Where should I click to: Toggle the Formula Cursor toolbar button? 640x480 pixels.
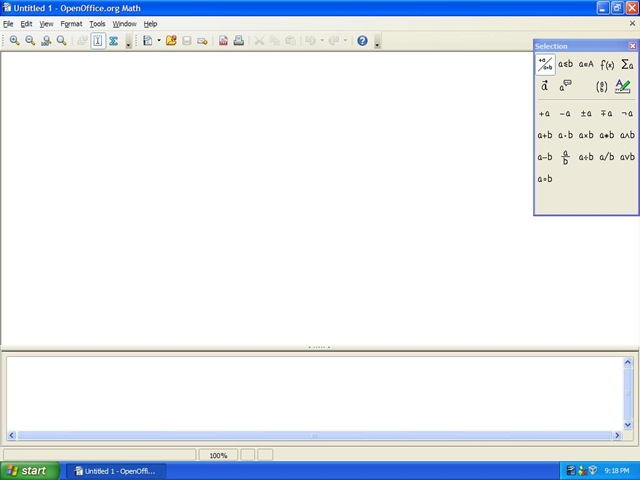tap(98, 40)
